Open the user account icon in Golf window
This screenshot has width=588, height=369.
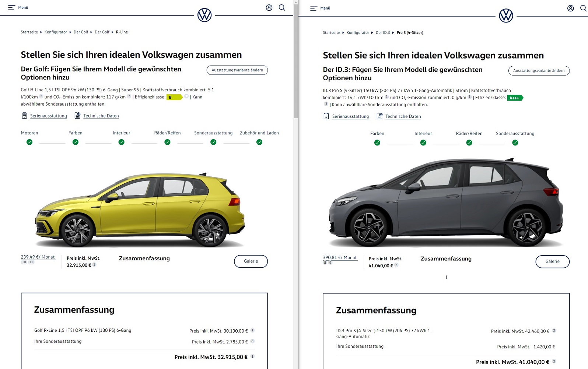click(x=269, y=8)
